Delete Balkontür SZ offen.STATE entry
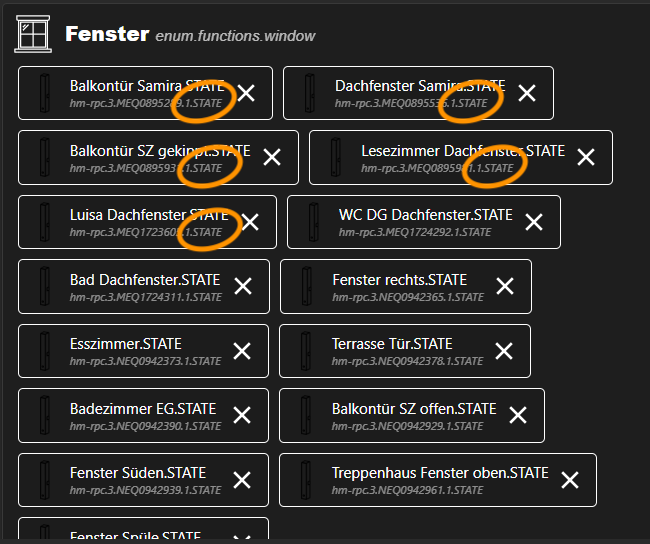Image resolution: width=650 pixels, height=544 pixels. point(518,415)
